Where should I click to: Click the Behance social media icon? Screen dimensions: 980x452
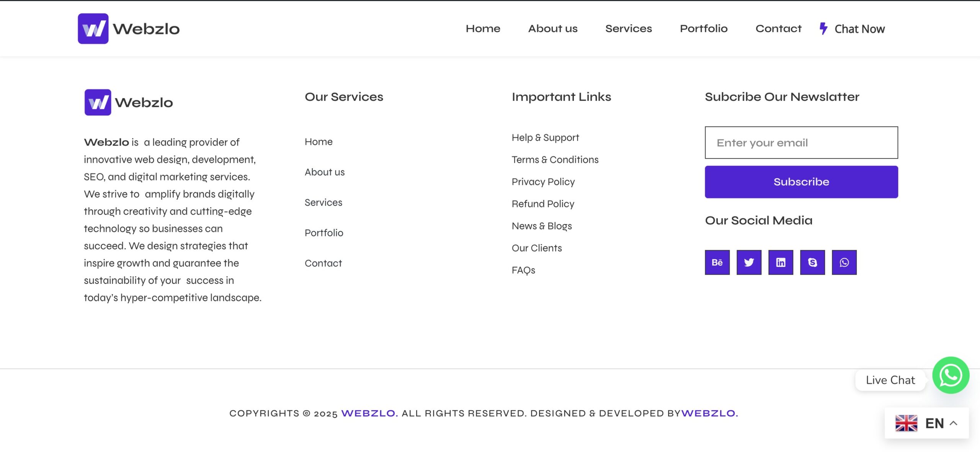click(717, 262)
